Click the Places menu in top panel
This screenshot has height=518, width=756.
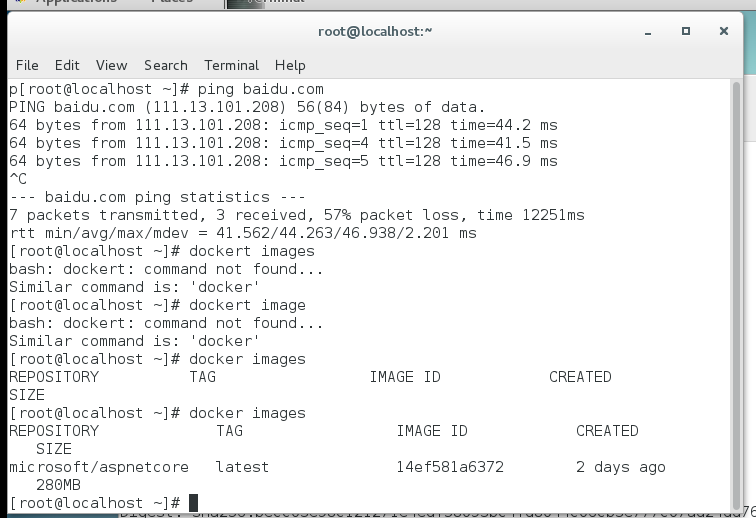[x=171, y=3]
